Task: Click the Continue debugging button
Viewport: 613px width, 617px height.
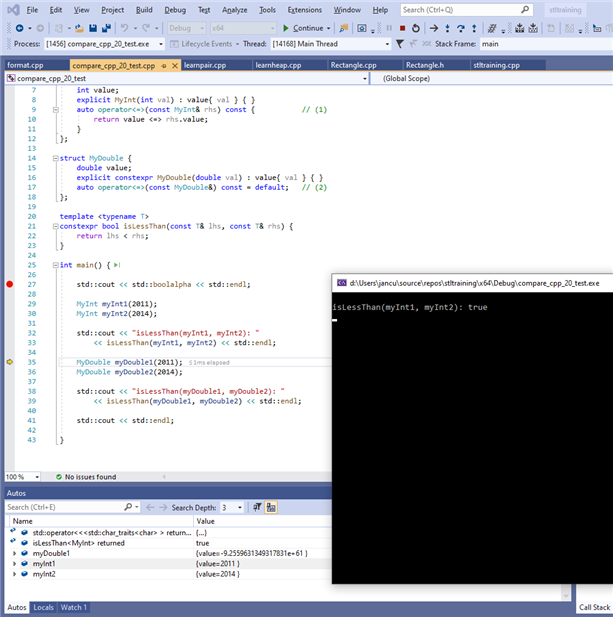Action: pyautogui.click(x=304, y=28)
